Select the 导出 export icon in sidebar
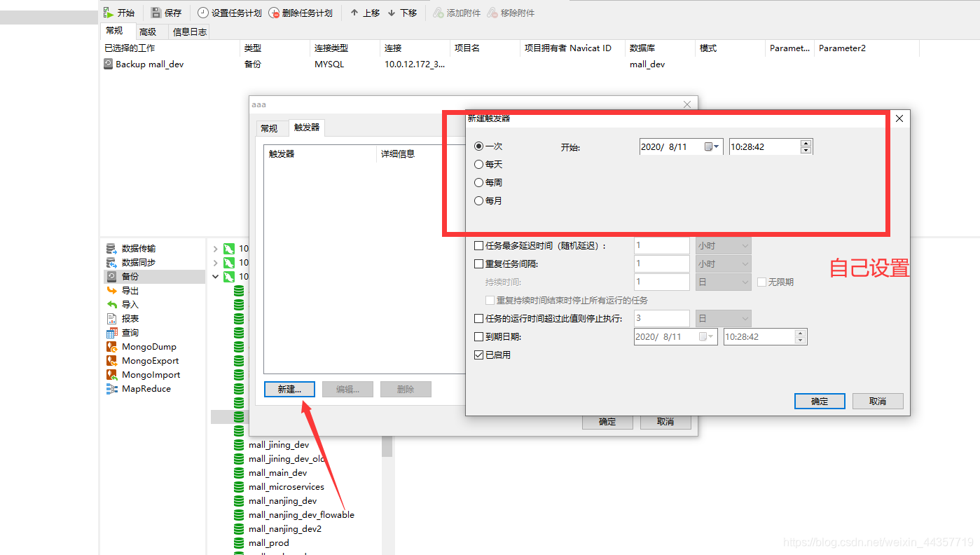This screenshot has height=555, width=980. click(111, 291)
